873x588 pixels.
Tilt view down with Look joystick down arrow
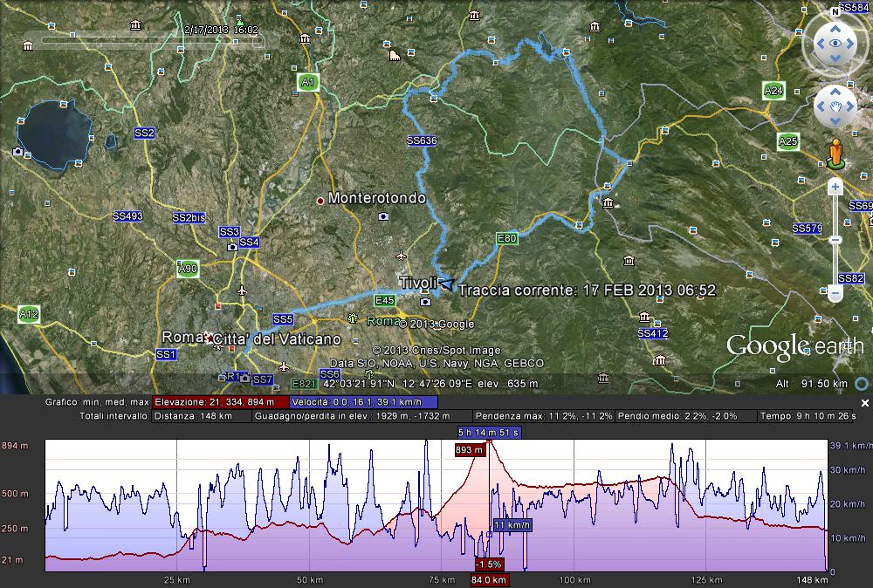[x=835, y=58]
